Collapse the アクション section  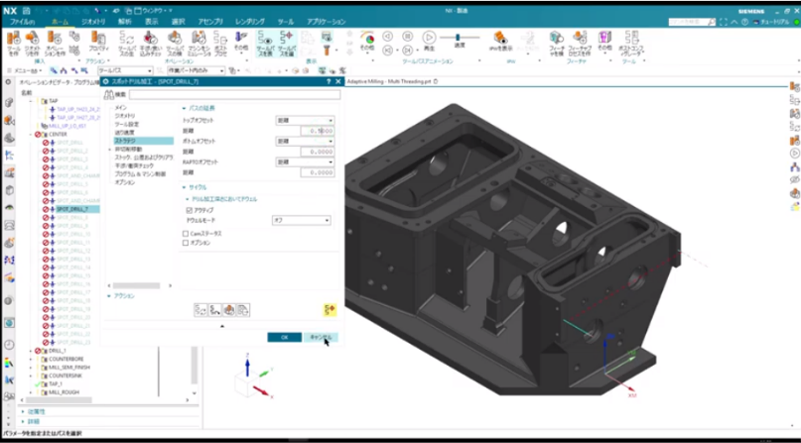(109, 296)
